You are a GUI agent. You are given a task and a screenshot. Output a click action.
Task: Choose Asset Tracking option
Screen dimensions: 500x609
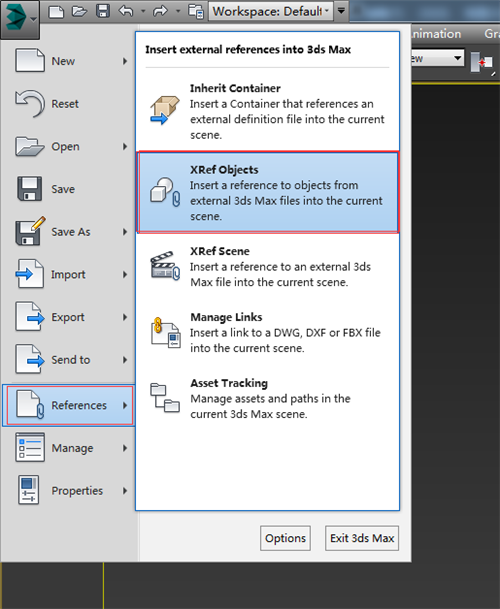(x=267, y=398)
